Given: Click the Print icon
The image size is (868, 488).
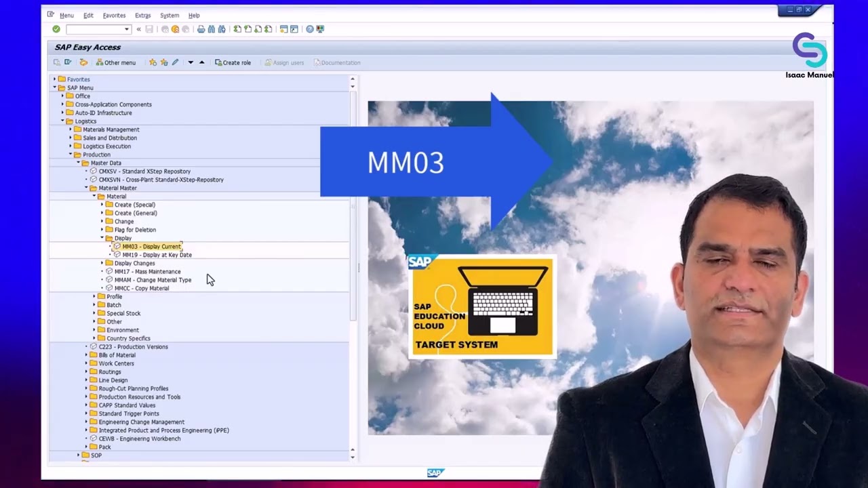Looking at the screenshot, I should pos(201,29).
